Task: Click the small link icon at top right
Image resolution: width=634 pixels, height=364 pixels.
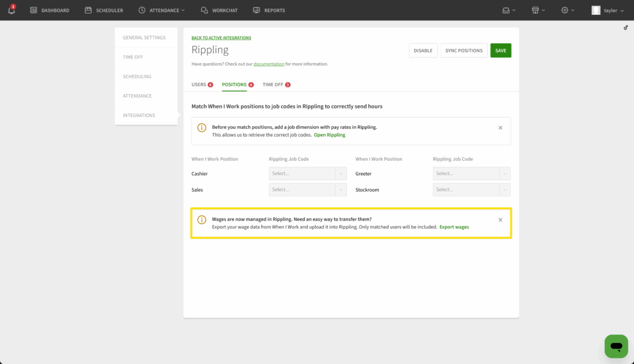Action: click(x=625, y=28)
